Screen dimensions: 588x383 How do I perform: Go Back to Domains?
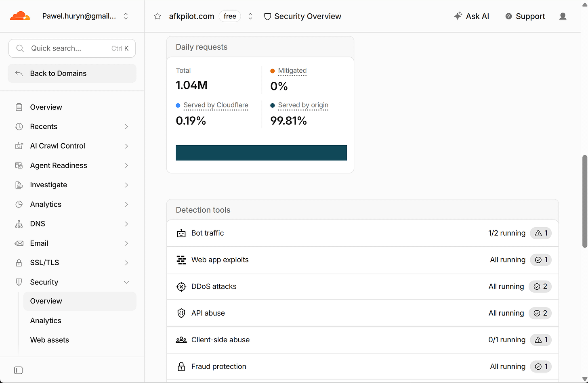pos(72,73)
